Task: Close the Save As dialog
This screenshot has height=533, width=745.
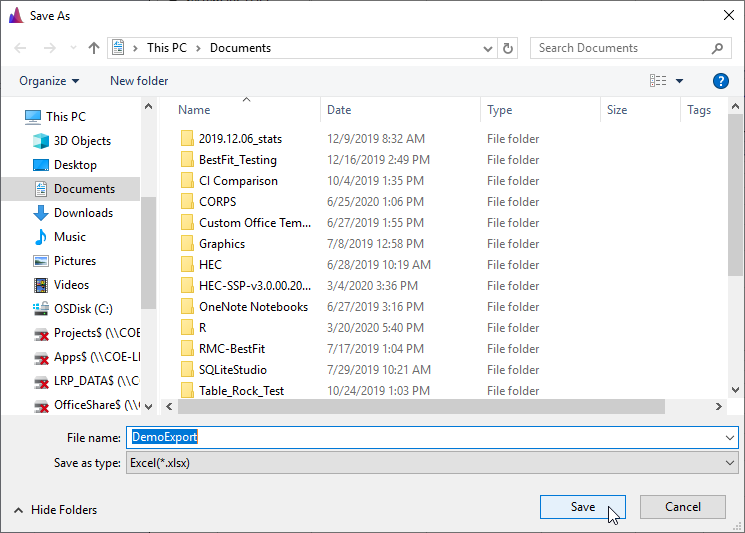Action: coord(728,15)
